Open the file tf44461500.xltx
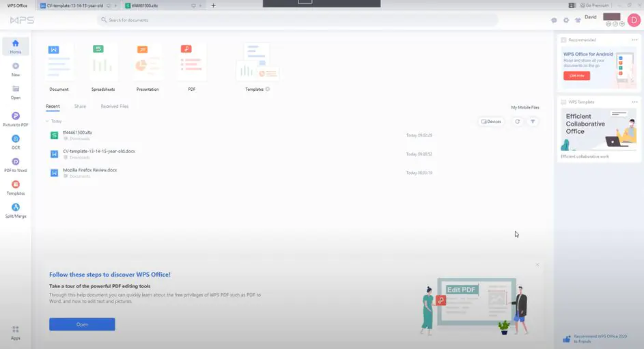This screenshot has width=644, height=349. coord(77,132)
